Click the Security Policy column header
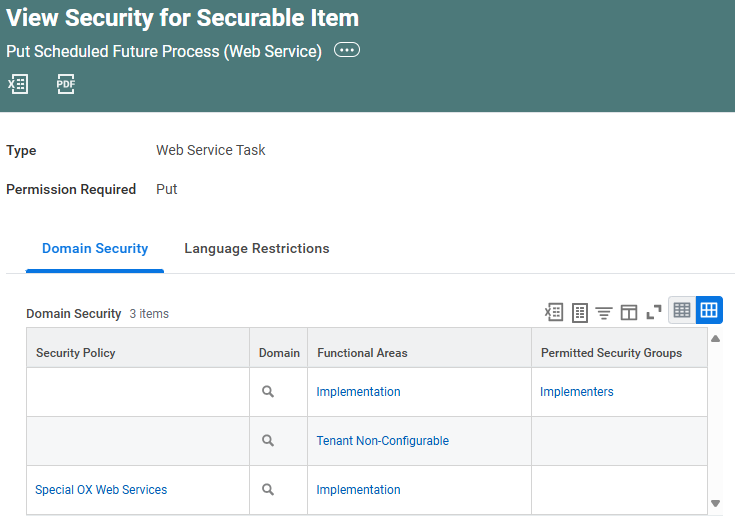Screen dimensions: 735x522 [x=76, y=353]
